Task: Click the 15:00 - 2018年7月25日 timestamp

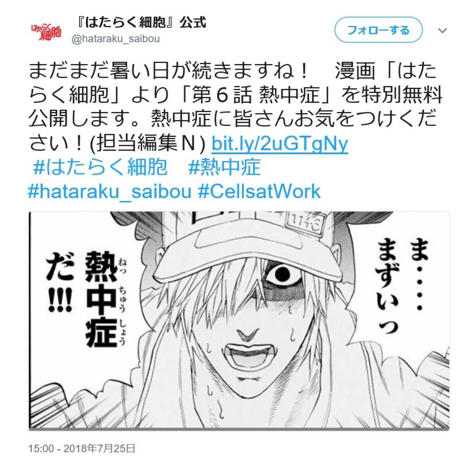Action: point(82,449)
